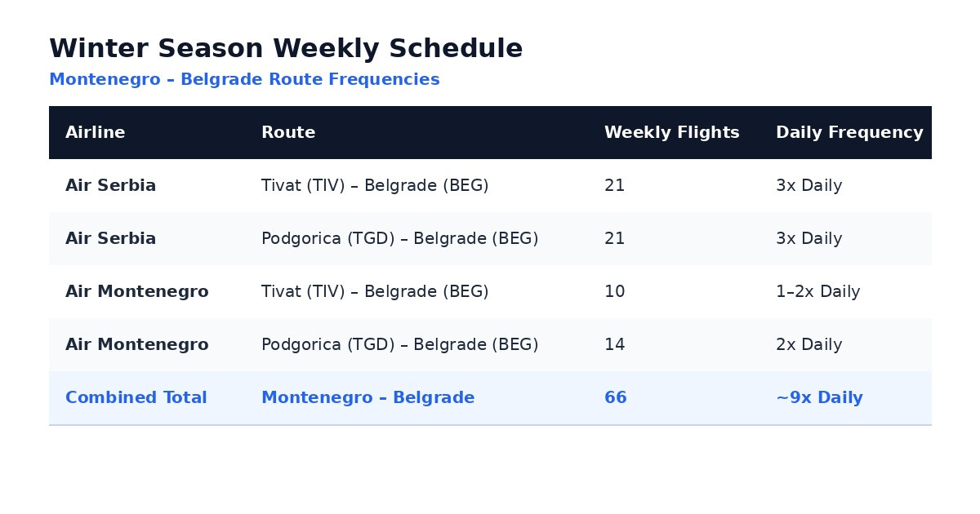Click the combined weekly total 66
The image size is (980, 514).
616,398
